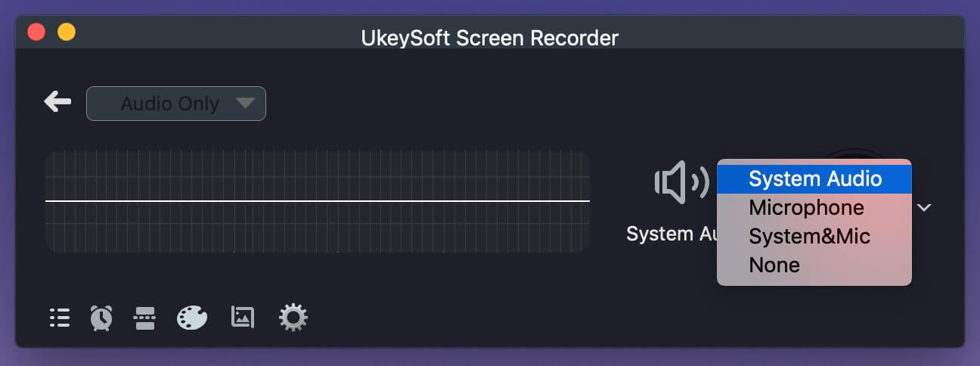Choose Microphone in the audio menu
This screenshot has width=980, height=366.
point(806,208)
